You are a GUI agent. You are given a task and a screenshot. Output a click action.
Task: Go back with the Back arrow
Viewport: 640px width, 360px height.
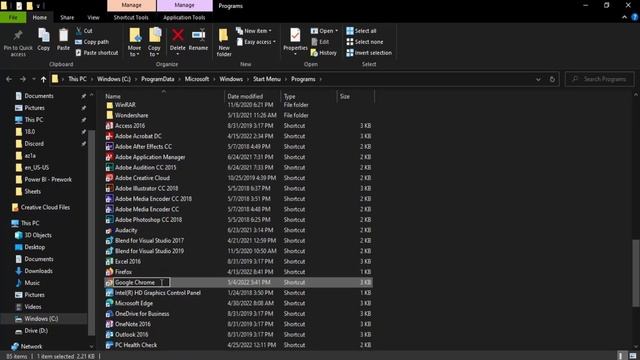tap(9, 79)
